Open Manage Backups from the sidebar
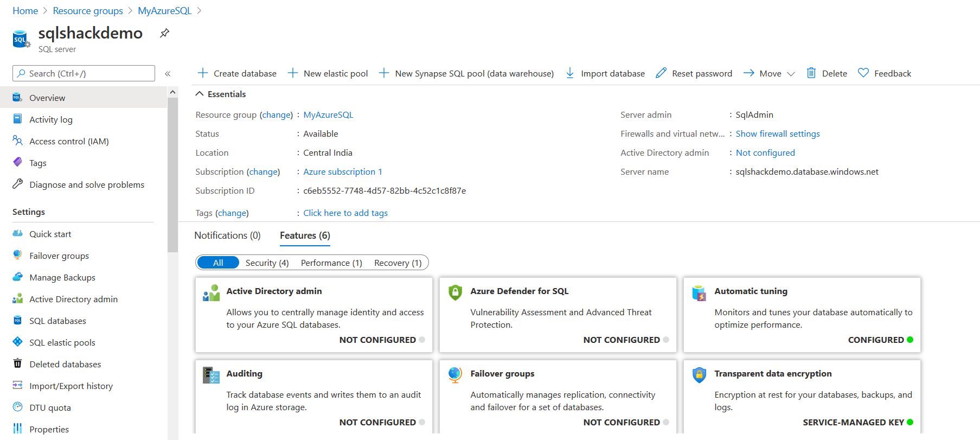 (x=62, y=277)
